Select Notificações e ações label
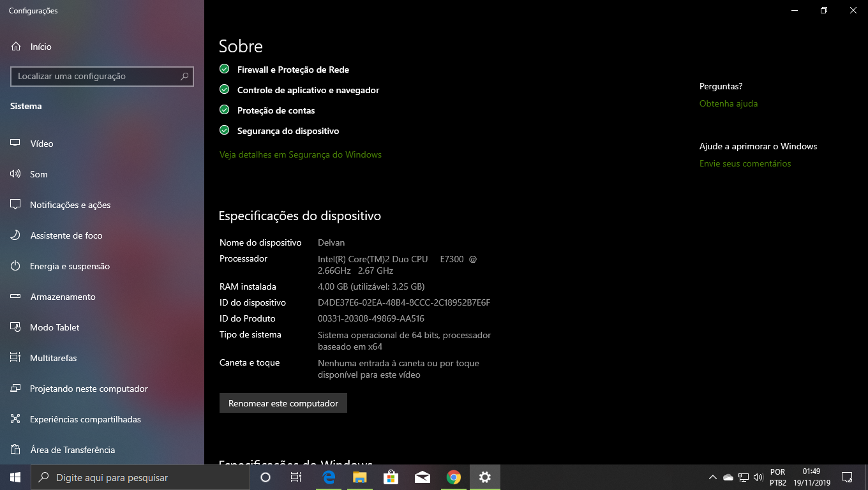Screen dimensions: 868x490 coord(70,205)
